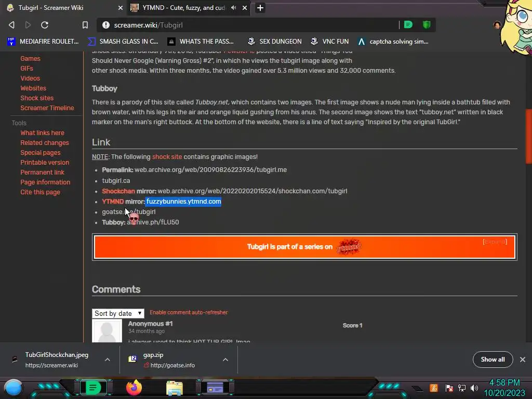Viewport: 532px width, 399px height.
Task: Expand gap.zip download options chevron
Action: coord(225,360)
